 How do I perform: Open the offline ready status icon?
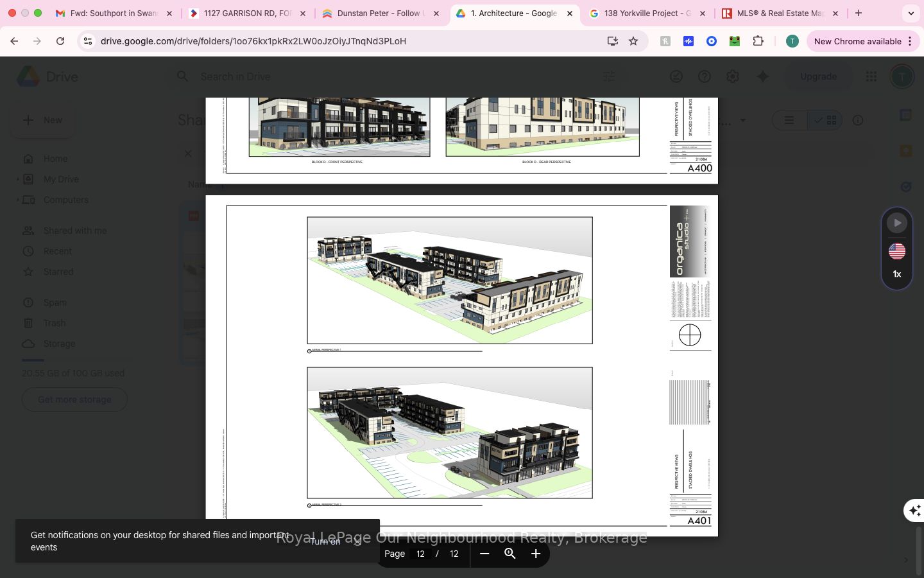pyautogui.click(x=676, y=76)
